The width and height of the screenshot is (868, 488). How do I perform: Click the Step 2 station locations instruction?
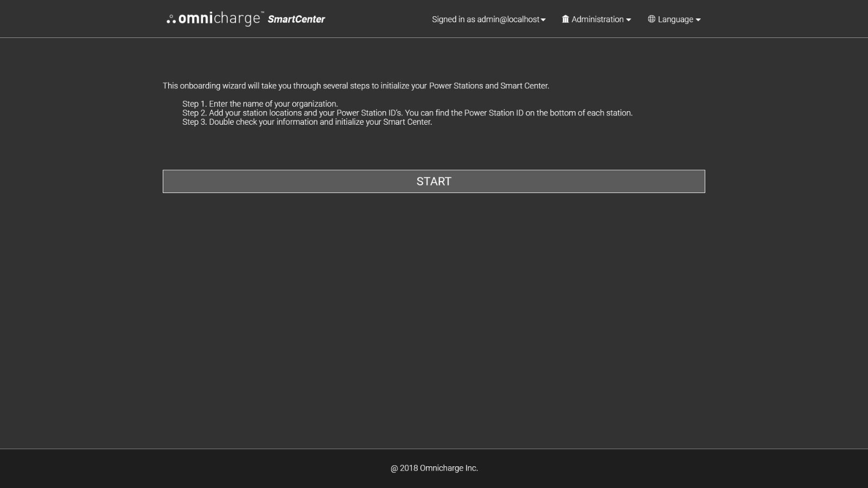pyautogui.click(x=407, y=113)
